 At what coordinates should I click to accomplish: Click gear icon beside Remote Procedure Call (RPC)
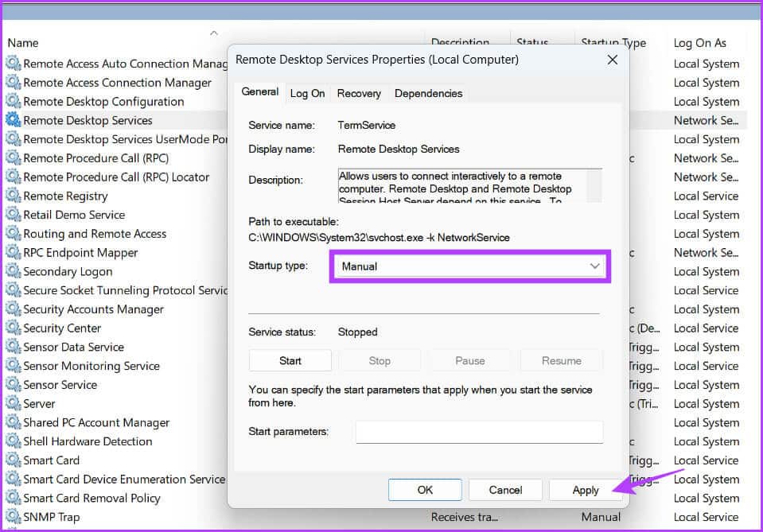point(14,158)
